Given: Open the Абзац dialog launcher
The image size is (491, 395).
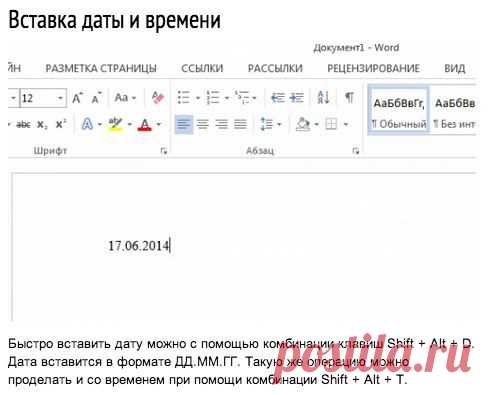Looking at the screenshot, I should click(356, 151).
